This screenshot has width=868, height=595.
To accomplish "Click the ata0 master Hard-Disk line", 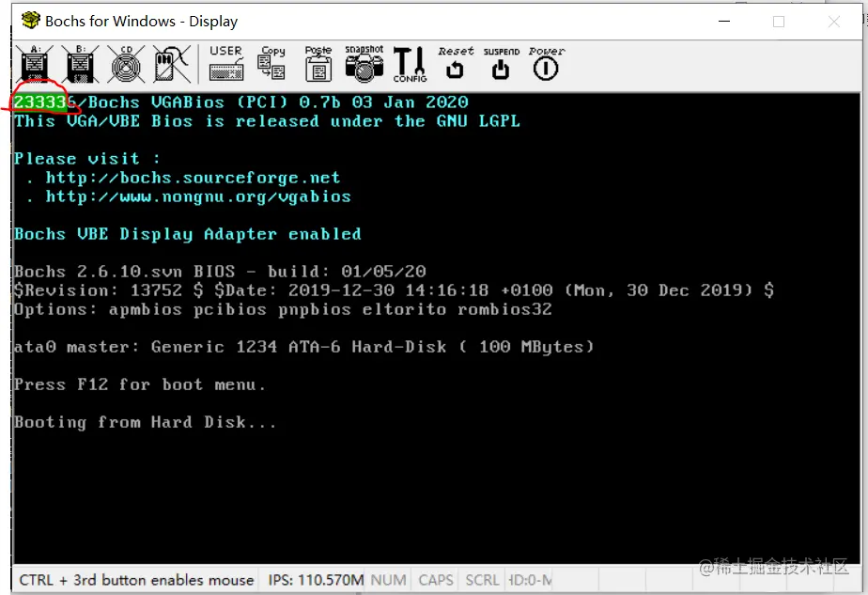I will pos(304,347).
